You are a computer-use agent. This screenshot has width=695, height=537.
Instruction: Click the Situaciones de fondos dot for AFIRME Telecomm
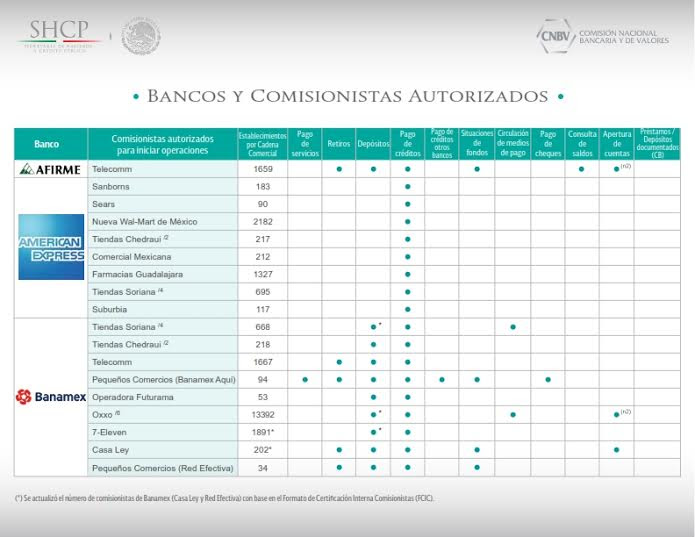pyautogui.click(x=477, y=169)
